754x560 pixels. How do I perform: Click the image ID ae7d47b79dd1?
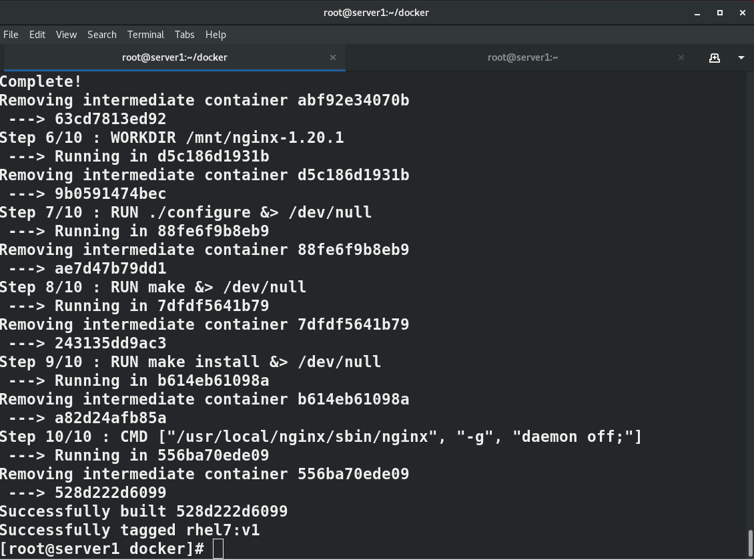coord(111,268)
